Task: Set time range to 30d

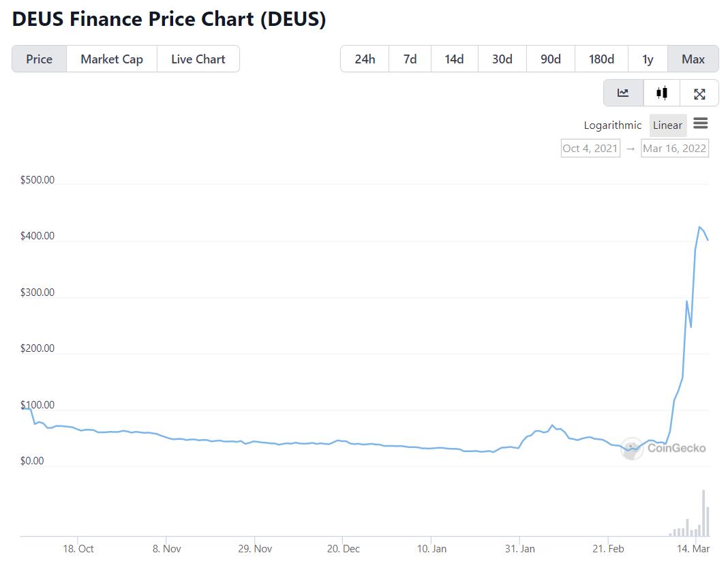Action: (502, 59)
